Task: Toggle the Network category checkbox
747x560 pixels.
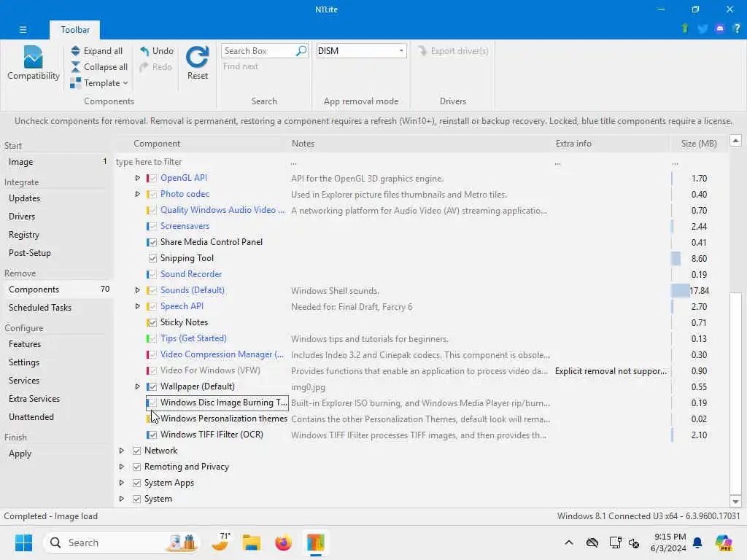Action: point(136,451)
